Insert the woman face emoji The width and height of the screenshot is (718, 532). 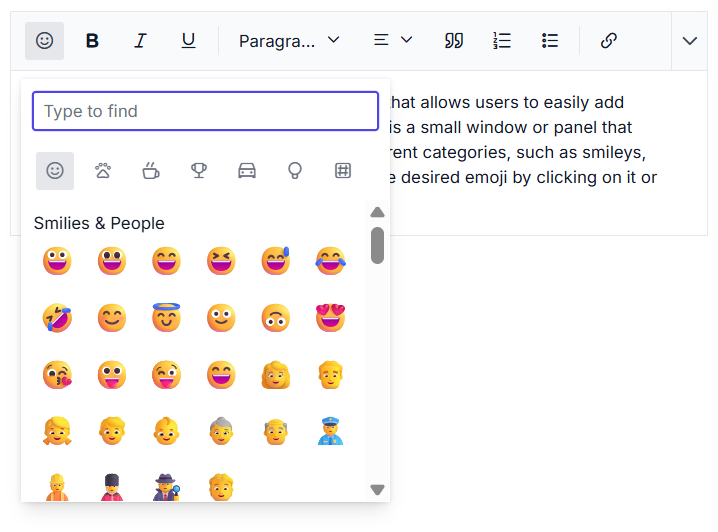click(276, 375)
